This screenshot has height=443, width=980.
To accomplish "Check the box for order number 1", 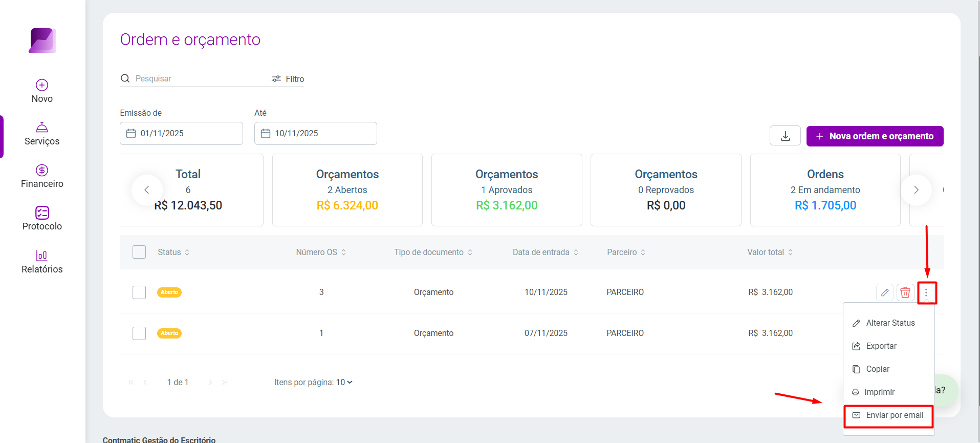I will [139, 333].
